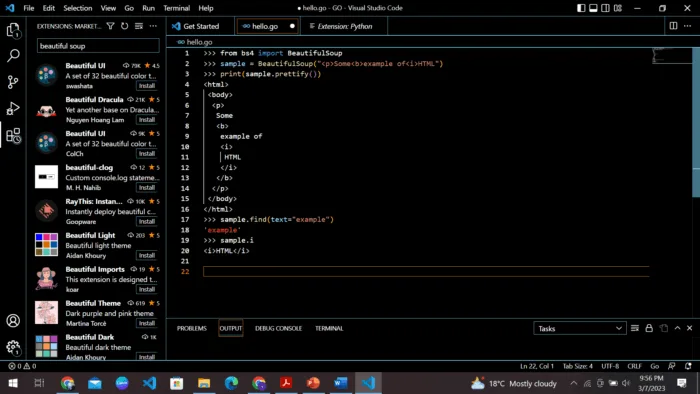Install Beautiful UI by ColCh
The width and height of the screenshot is (700, 394).
tap(146, 153)
